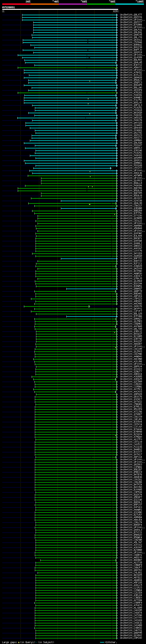The height and width of the screenshot is (644, 146).
Task: Click UniRef100_B9H4U2 label
Action: (131, 45)
